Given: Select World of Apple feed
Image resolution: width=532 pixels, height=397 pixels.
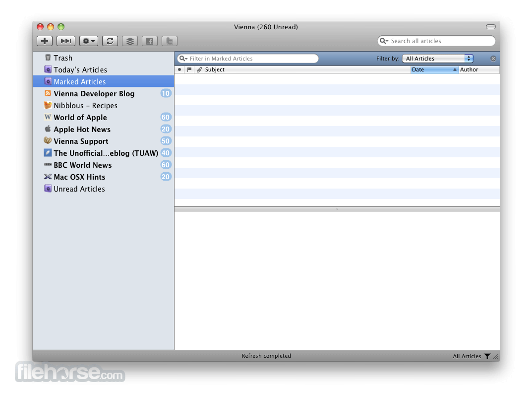Looking at the screenshot, I should 104,117.
